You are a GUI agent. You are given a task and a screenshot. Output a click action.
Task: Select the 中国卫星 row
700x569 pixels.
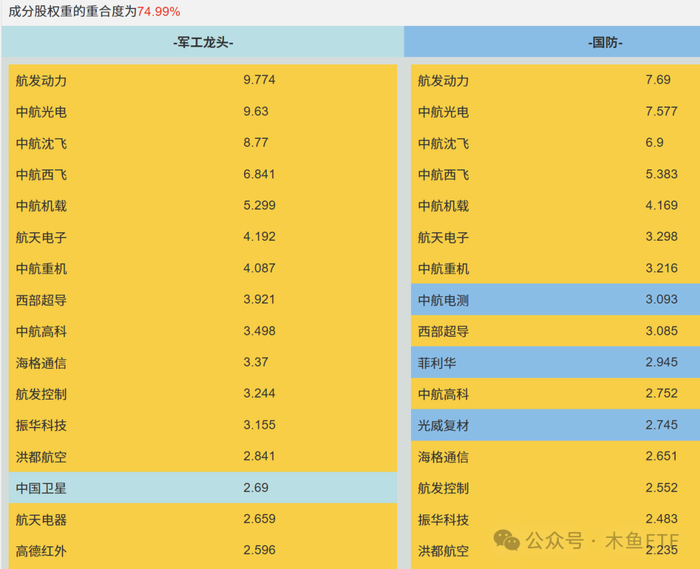[x=203, y=488]
